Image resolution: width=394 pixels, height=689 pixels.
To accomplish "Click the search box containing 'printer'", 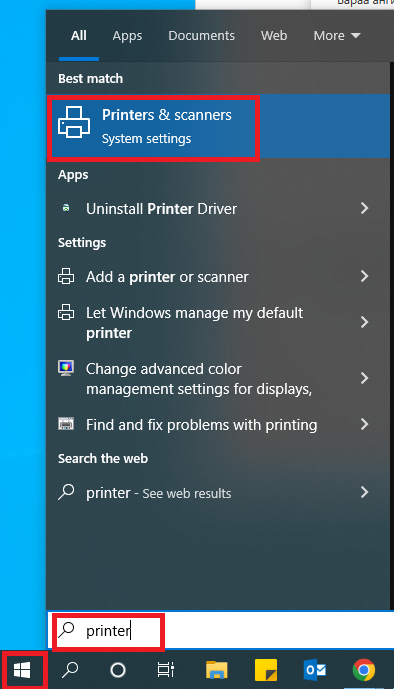I will tap(220, 630).
